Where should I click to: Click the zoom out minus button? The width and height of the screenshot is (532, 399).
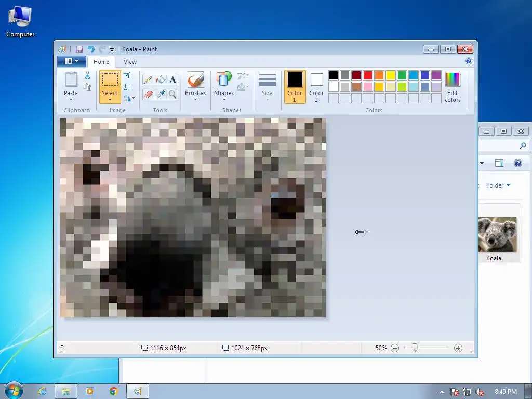395,348
